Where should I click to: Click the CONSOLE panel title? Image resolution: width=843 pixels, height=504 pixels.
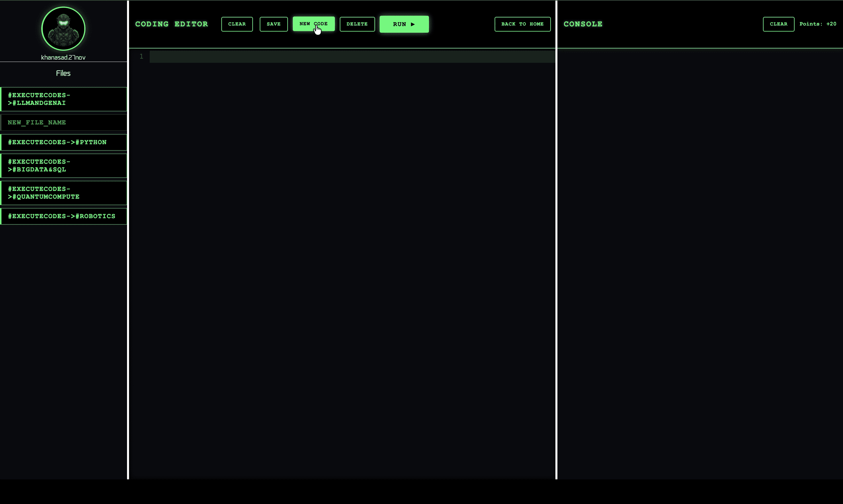583,24
